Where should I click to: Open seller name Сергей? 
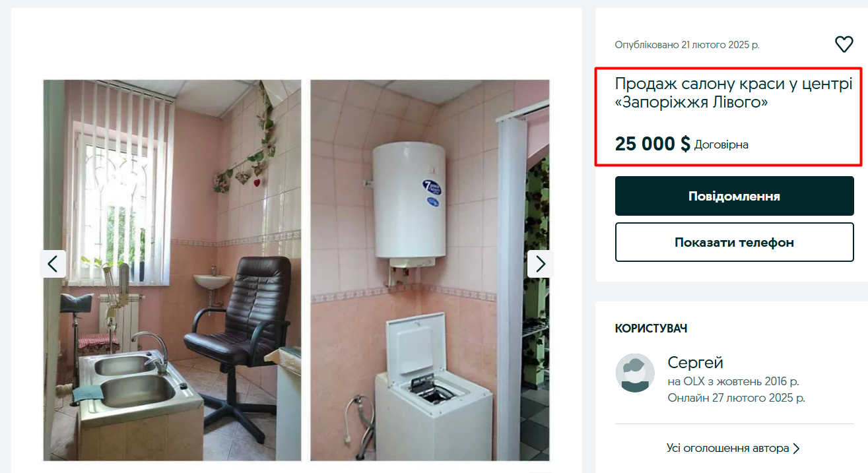pos(695,363)
